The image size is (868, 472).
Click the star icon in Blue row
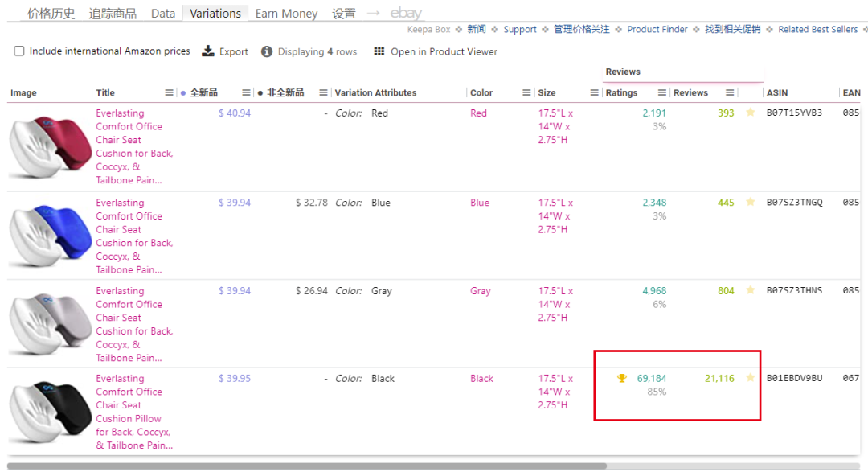[x=750, y=202]
